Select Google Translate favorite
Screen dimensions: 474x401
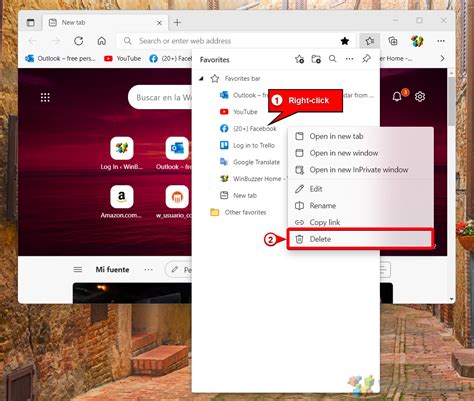[x=250, y=162]
